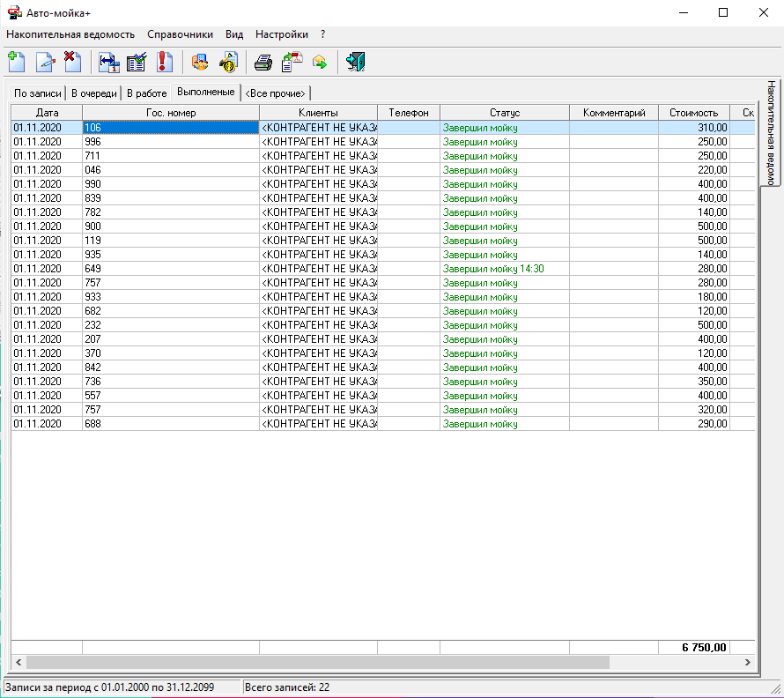Select the row with plate number 842
Screen dimensions: 784x698
point(383,368)
